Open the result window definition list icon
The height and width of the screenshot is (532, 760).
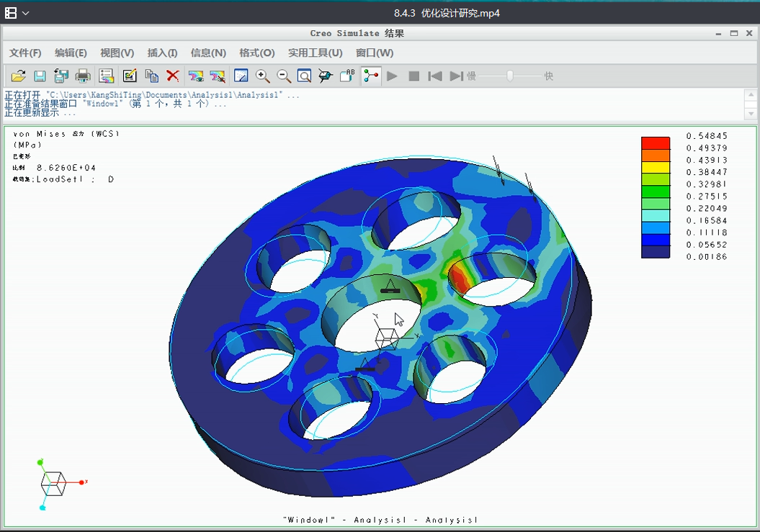click(x=106, y=76)
